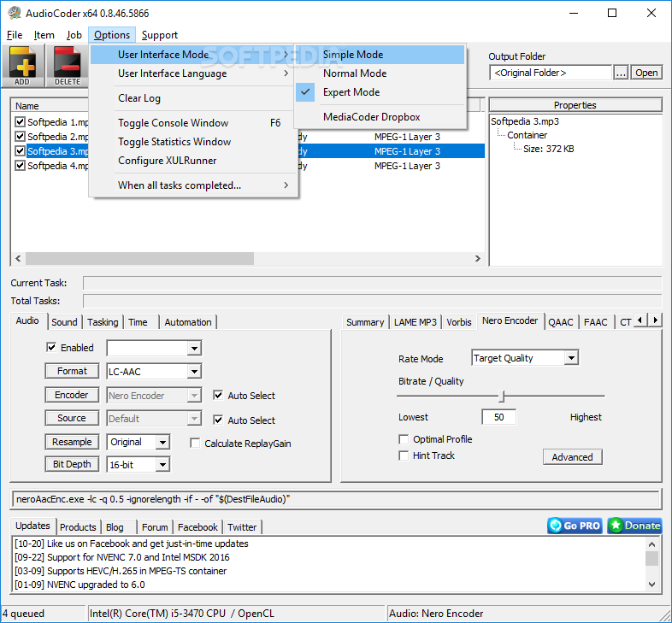Click the ADD files toolbar icon
The width and height of the screenshot is (672, 623).
click(x=23, y=66)
